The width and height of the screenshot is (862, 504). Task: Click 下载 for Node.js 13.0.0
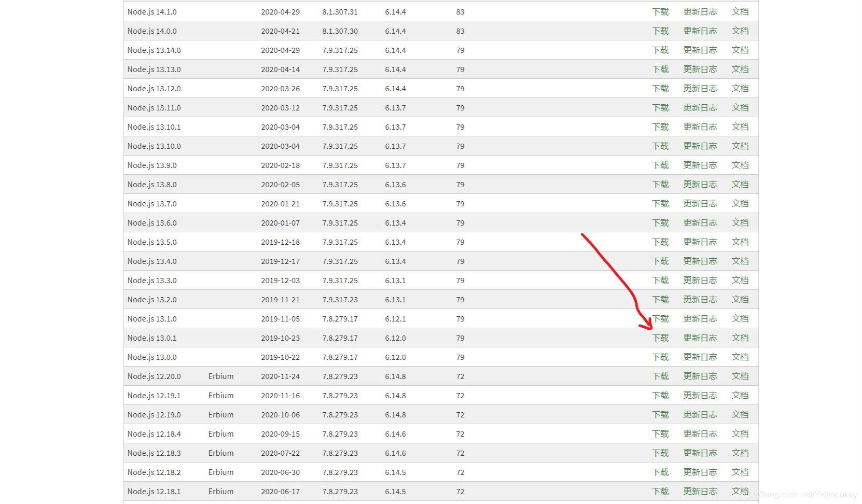[660, 357]
